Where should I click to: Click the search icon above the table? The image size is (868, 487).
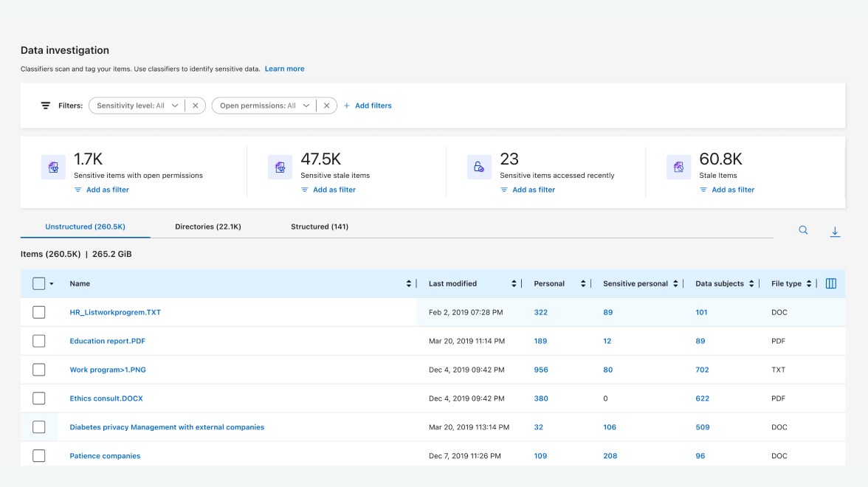click(x=803, y=230)
